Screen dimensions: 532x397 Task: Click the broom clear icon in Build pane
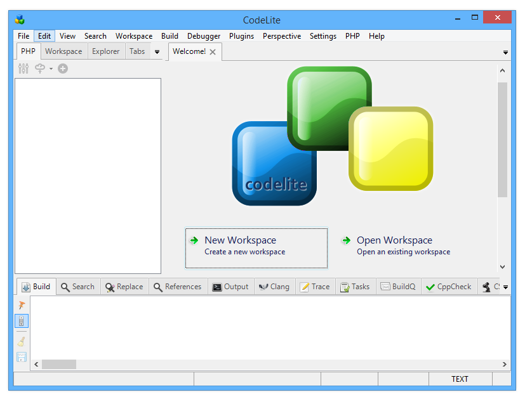[x=22, y=342]
